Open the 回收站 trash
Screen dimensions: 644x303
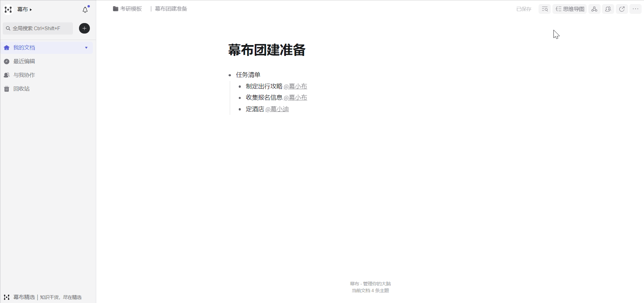pyautogui.click(x=21, y=89)
